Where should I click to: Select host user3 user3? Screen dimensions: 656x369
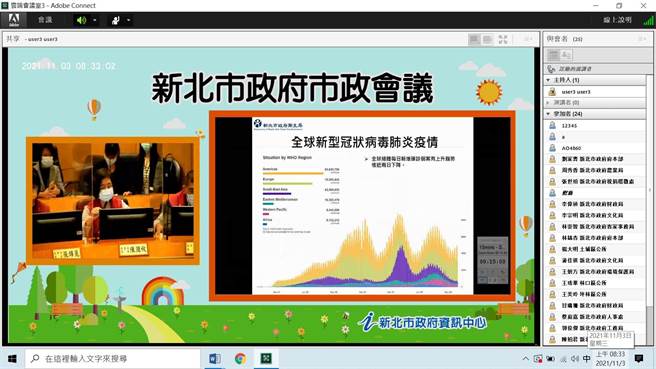[594, 92]
